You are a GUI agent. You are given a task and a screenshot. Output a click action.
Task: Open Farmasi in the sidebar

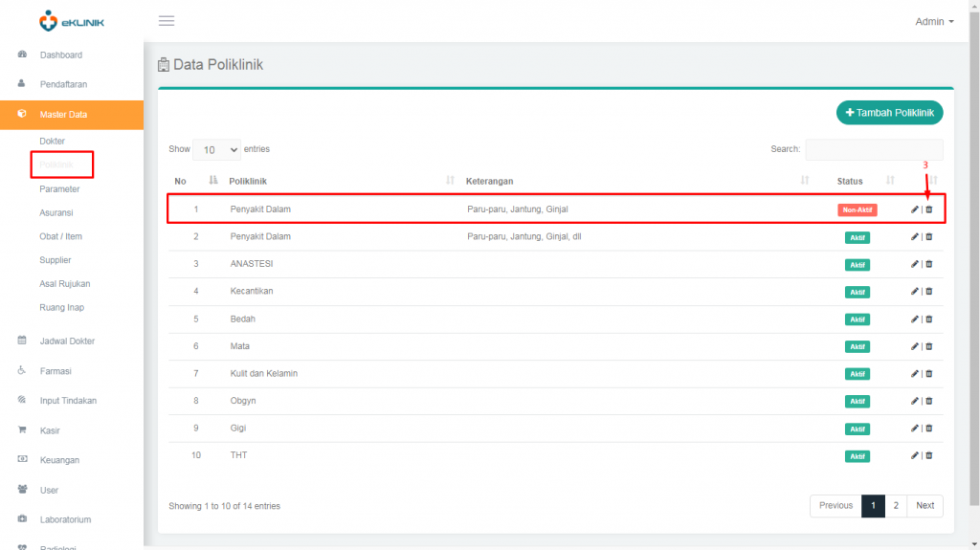[56, 371]
